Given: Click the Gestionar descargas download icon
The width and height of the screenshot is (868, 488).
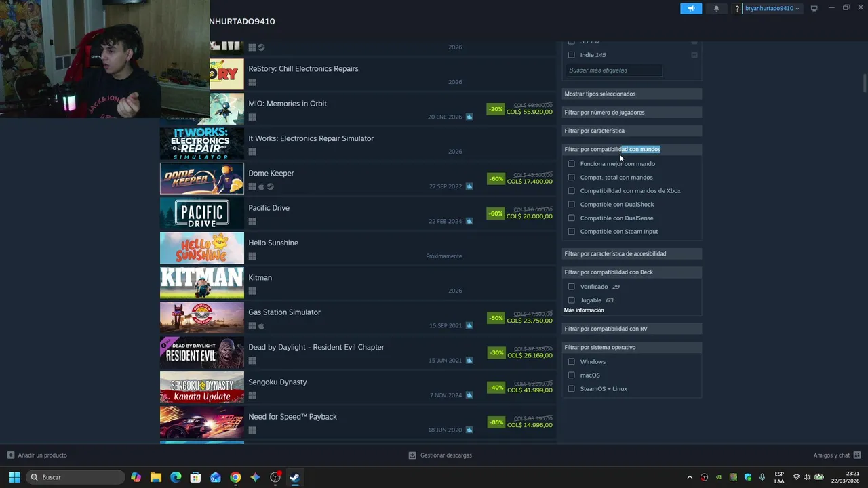Looking at the screenshot, I should (412, 455).
